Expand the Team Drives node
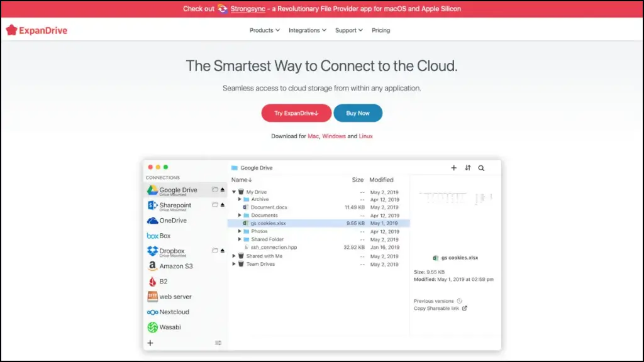This screenshot has height=362, width=644. coord(234,264)
